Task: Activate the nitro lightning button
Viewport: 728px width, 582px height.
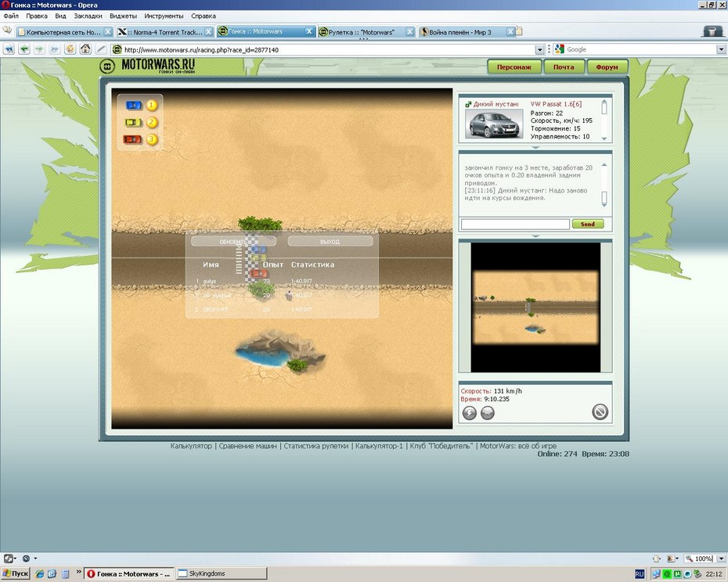Action: point(470,412)
